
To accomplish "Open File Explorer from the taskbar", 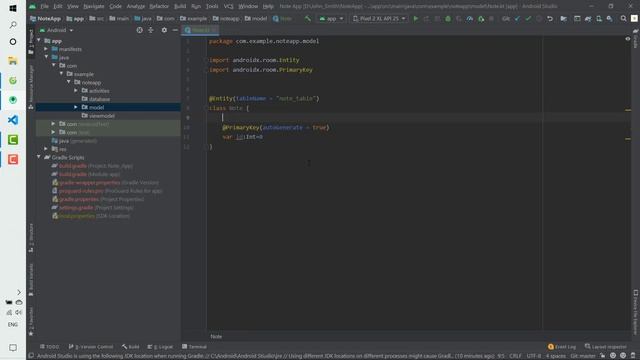I will click(x=13, y=61).
